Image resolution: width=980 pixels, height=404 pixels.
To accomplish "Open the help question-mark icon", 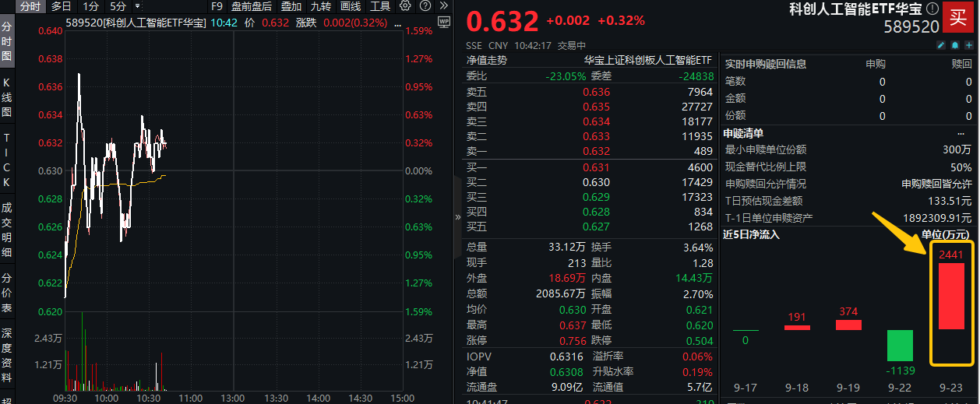I will (x=425, y=5).
